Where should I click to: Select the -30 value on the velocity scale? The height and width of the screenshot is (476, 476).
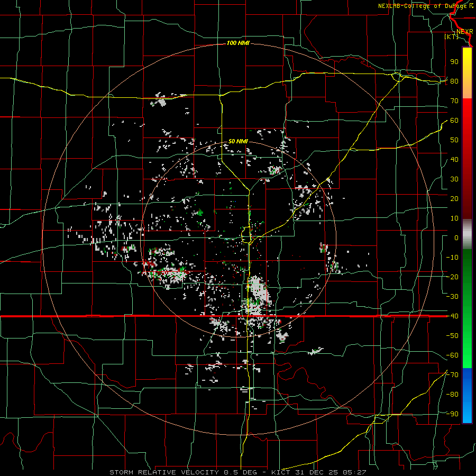pos(452,297)
